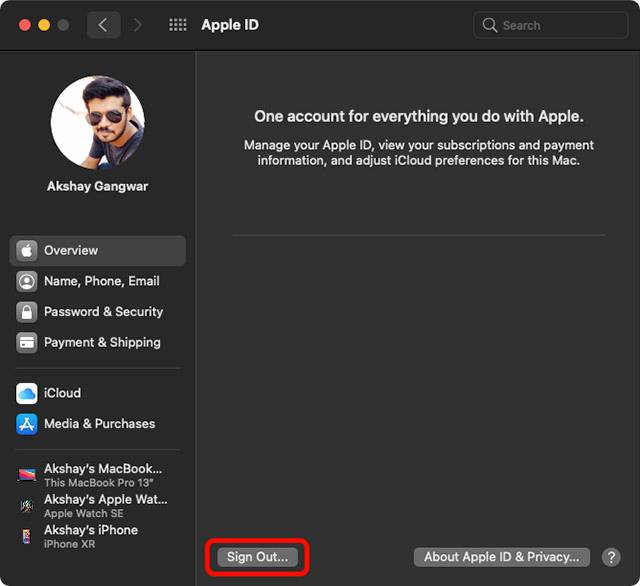Click the credit card Payment & Shipping icon
640x586 pixels.
tap(27, 342)
